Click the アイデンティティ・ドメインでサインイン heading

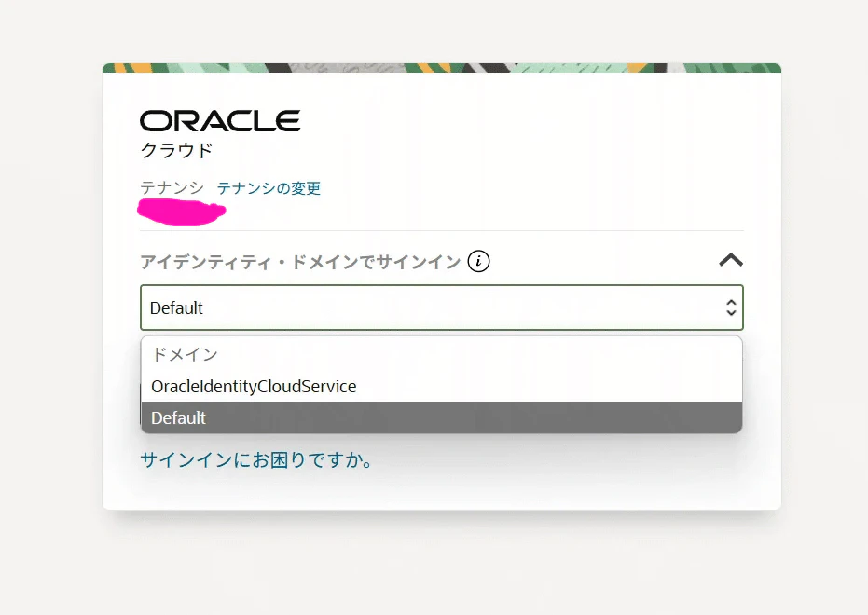click(x=300, y=262)
